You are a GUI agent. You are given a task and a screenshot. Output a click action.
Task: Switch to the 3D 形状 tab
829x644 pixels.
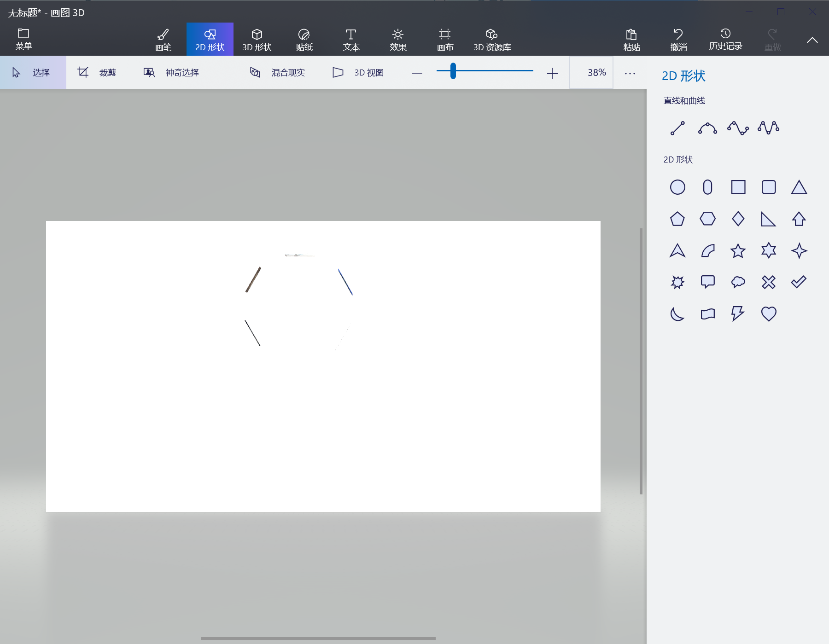pos(257,40)
